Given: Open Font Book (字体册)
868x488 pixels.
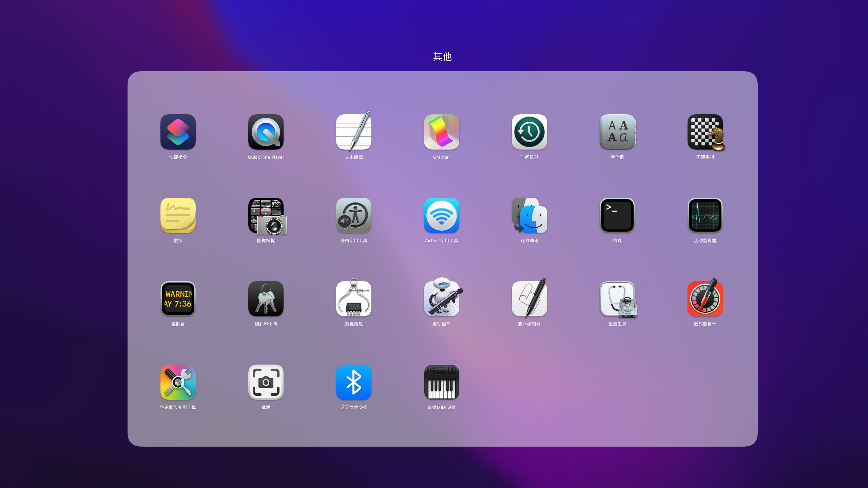Looking at the screenshot, I should coord(617,132).
